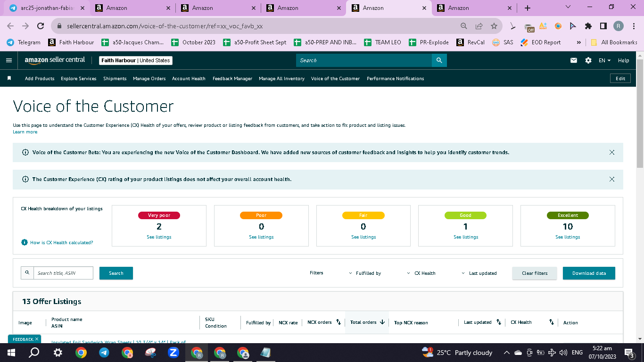Open the All Bookmarks folder
Image resolution: width=644 pixels, height=362 pixels.
pyautogui.click(x=614, y=42)
